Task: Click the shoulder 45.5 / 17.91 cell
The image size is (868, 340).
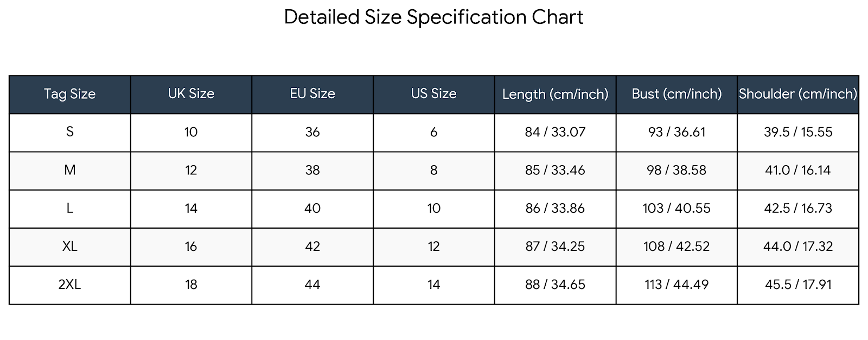Action: pyautogui.click(x=798, y=285)
